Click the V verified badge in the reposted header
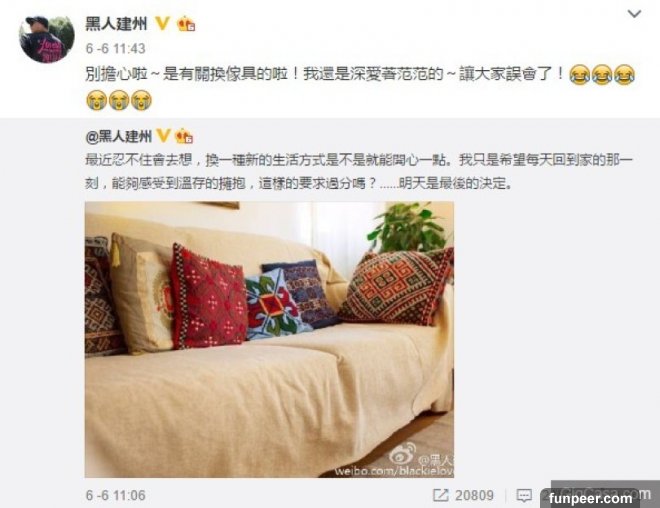The width and height of the screenshot is (660, 508). click(x=164, y=136)
